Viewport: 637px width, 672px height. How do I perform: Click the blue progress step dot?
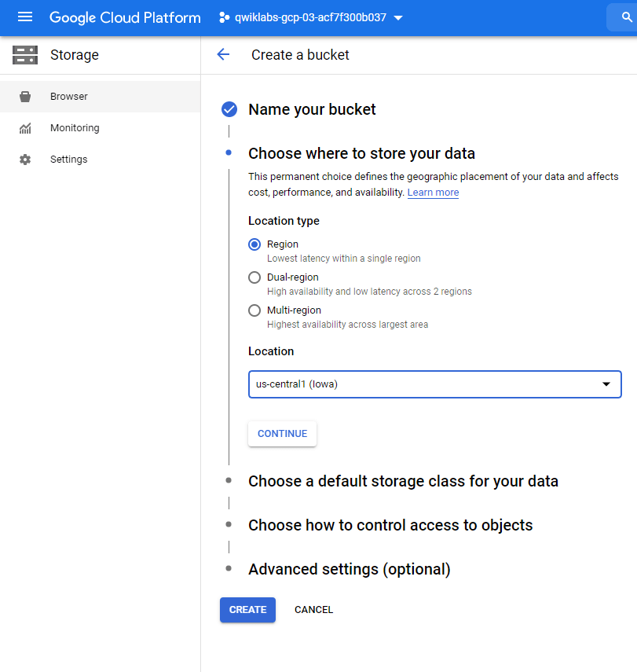(x=229, y=153)
